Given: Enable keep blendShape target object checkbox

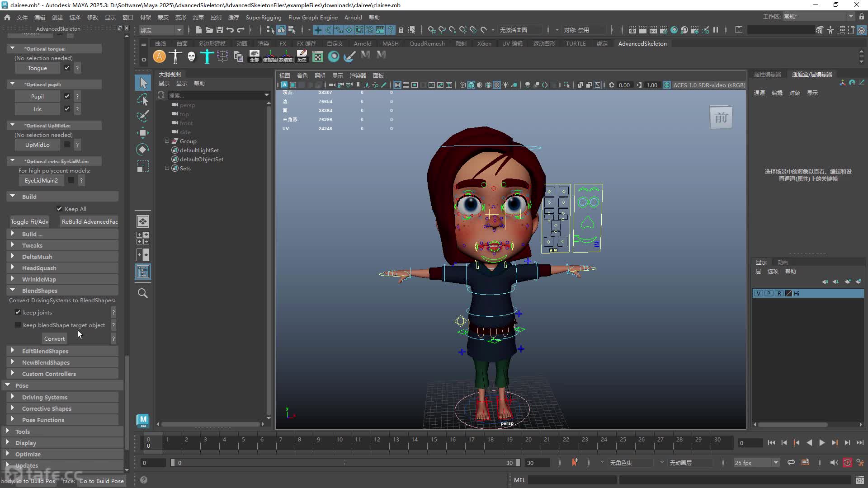Looking at the screenshot, I should pyautogui.click(x=18, y=325).
